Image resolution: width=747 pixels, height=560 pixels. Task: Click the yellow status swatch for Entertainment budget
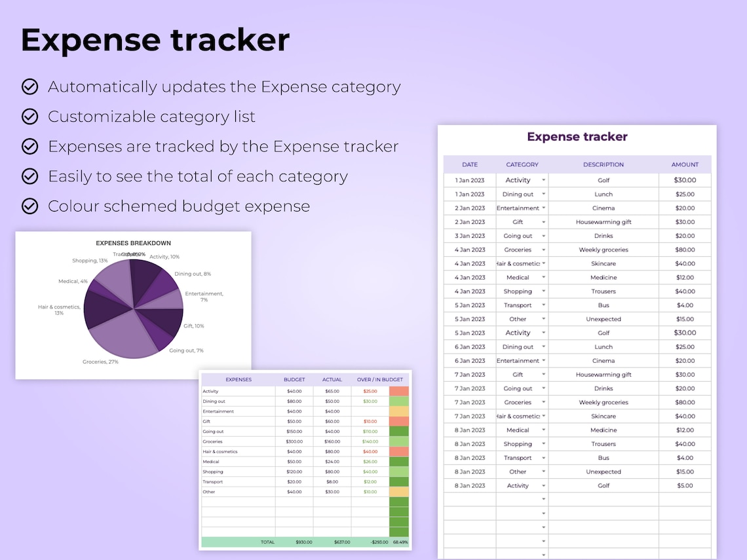pyautogui.click(x=399, y=411)
